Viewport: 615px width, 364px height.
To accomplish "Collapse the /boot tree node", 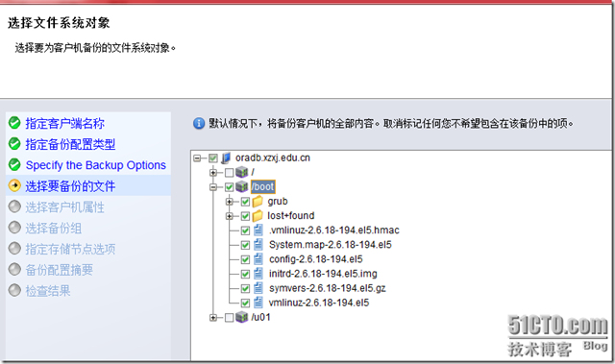I will [x=213, y=187].
